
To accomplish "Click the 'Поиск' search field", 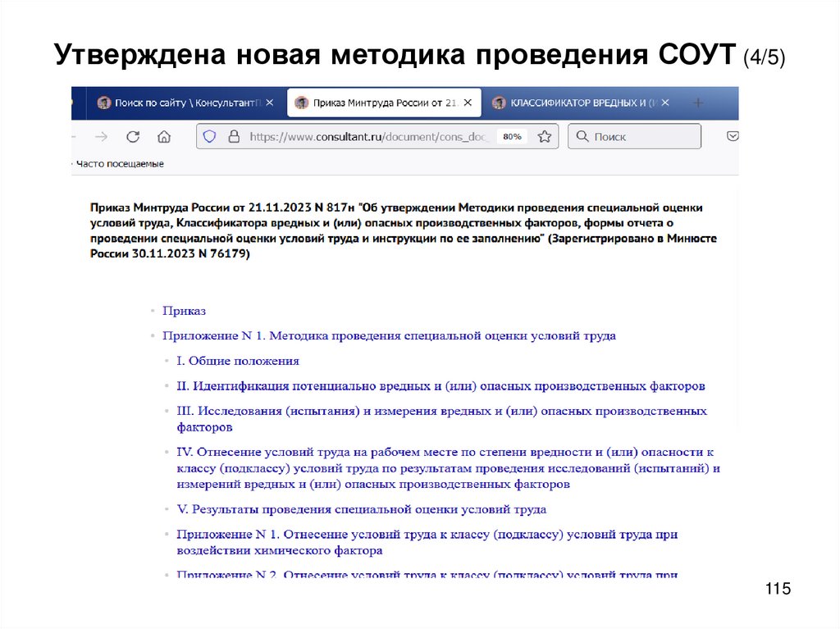I will (x=634, y=136).
